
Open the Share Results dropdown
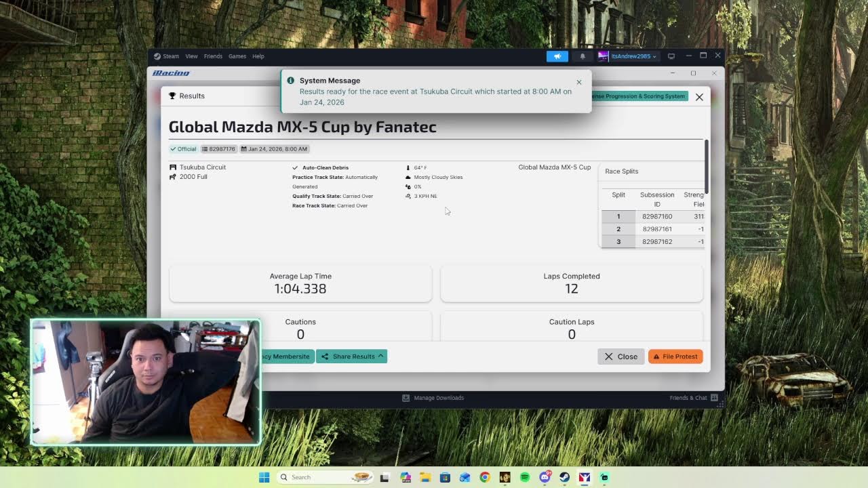(352, 357)
